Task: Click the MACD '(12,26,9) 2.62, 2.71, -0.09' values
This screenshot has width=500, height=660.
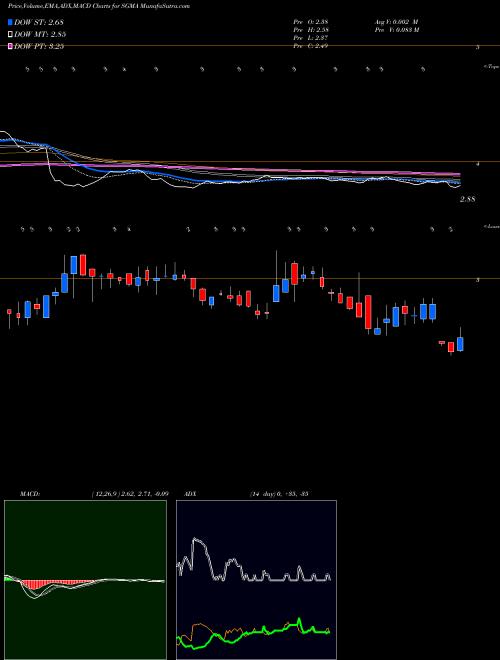Action: tap(130, 493)
